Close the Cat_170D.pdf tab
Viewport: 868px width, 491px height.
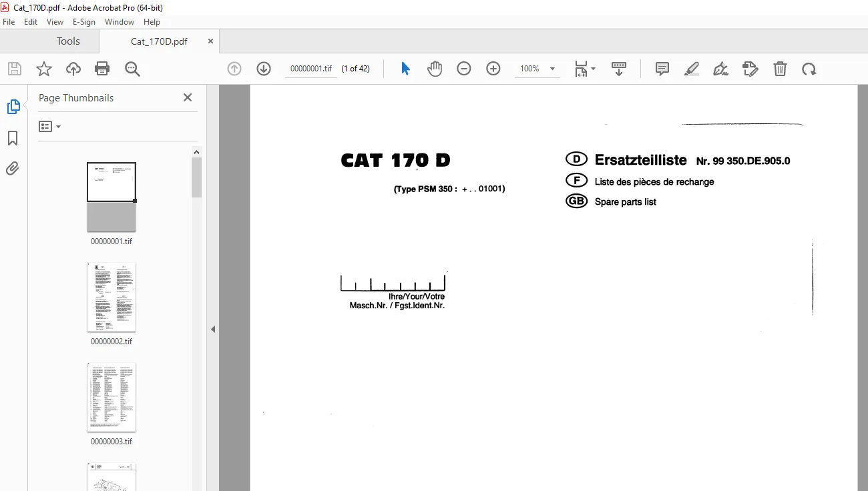click(x=210, y=41)
